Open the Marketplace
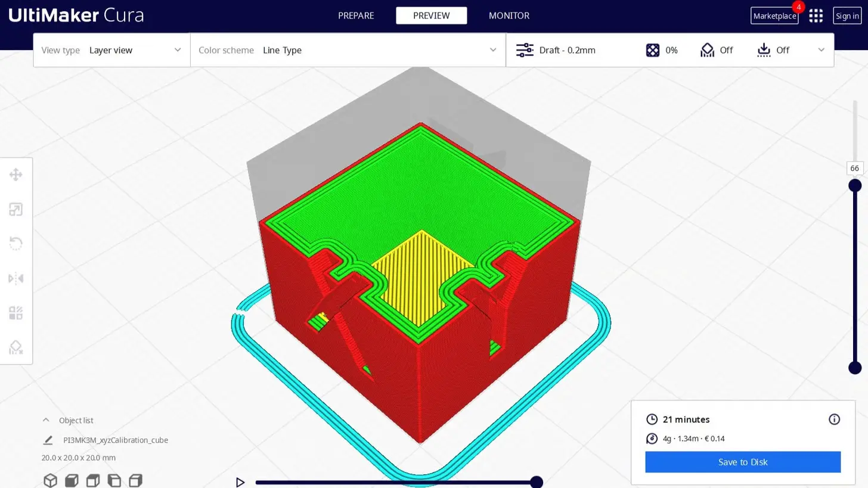 pyautogui.click(x=774, y=16)
